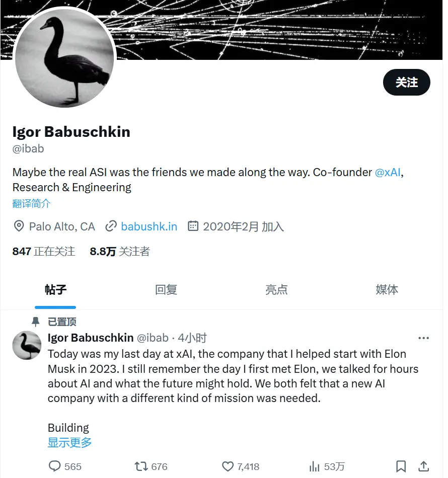Expand bio translation via 翻译简介
Viewport: 448px width, 478px height.
coord(31,203)
